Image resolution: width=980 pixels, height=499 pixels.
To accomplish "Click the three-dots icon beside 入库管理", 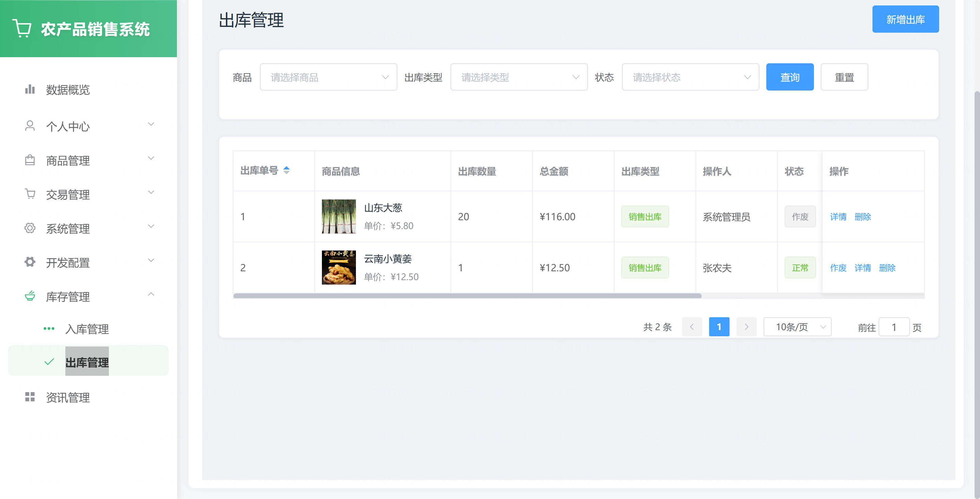I will [x=49, y=328].
